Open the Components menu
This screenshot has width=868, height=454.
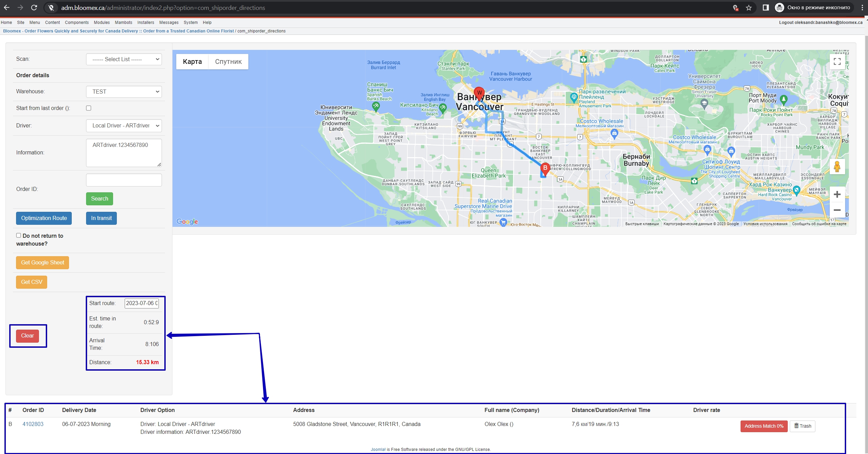coord(77,23)
